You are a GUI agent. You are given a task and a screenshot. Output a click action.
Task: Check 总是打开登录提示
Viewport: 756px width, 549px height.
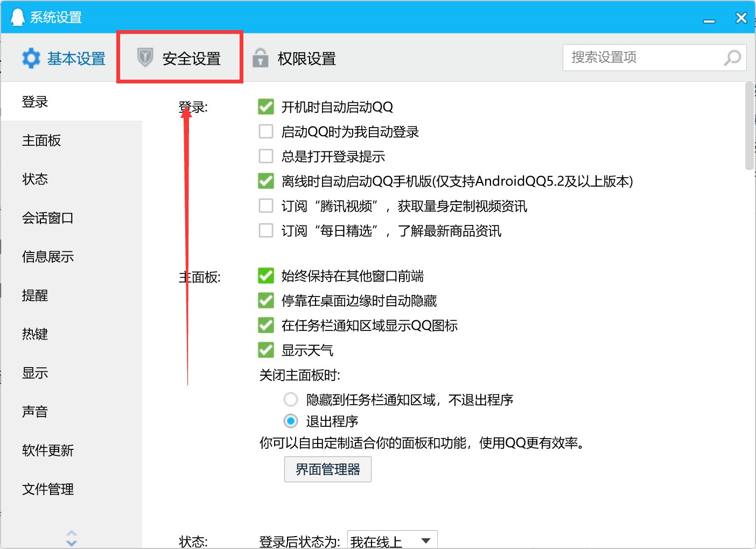coord(265,156)
